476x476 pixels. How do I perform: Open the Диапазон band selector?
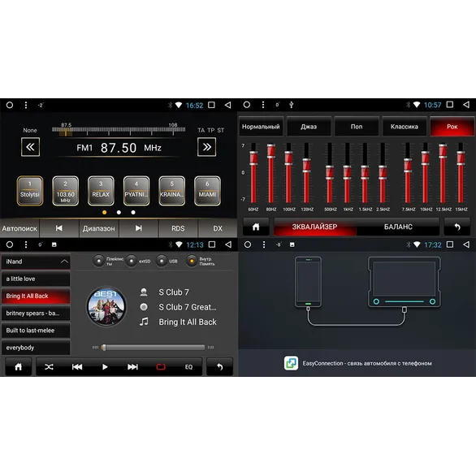(99, 228)
